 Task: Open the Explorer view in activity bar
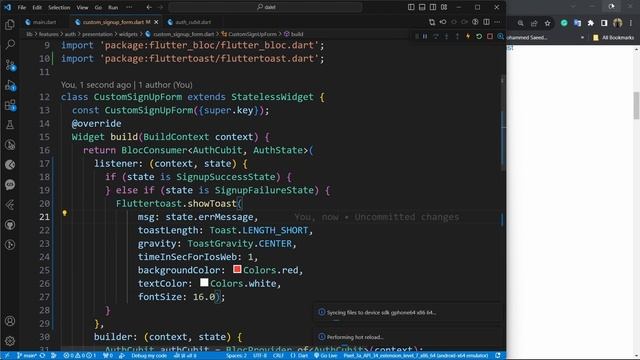click(10, 24)
